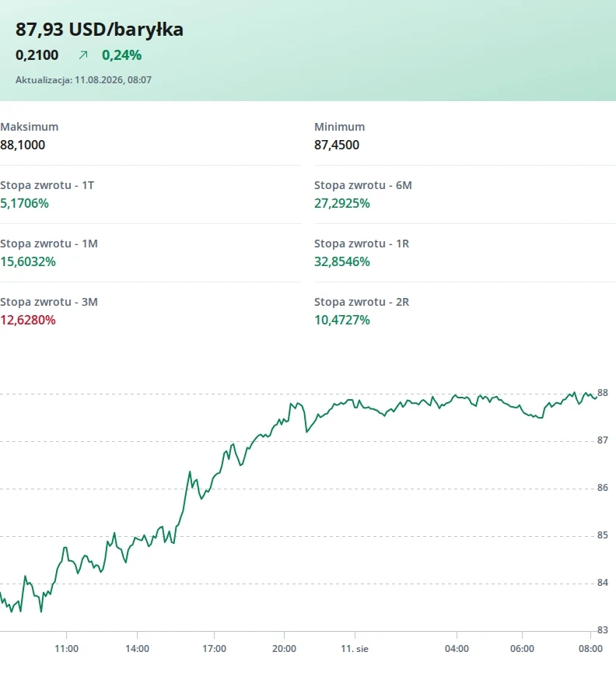
Task: Click the 11. sie date axis marker
Action: 355,649
